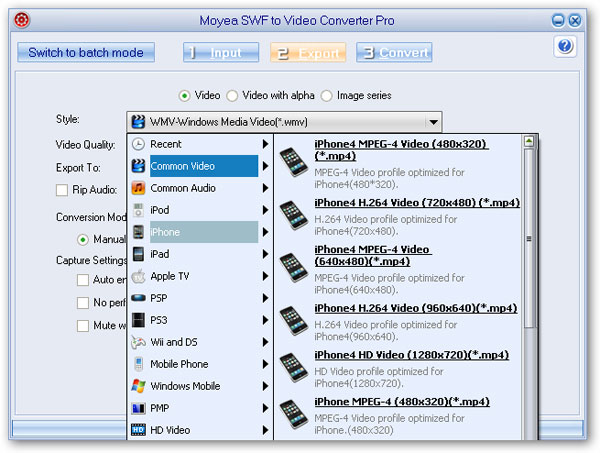600x453 pixels.
Task: Expand the PSP submenu arrow
Action: click(265, 298)
